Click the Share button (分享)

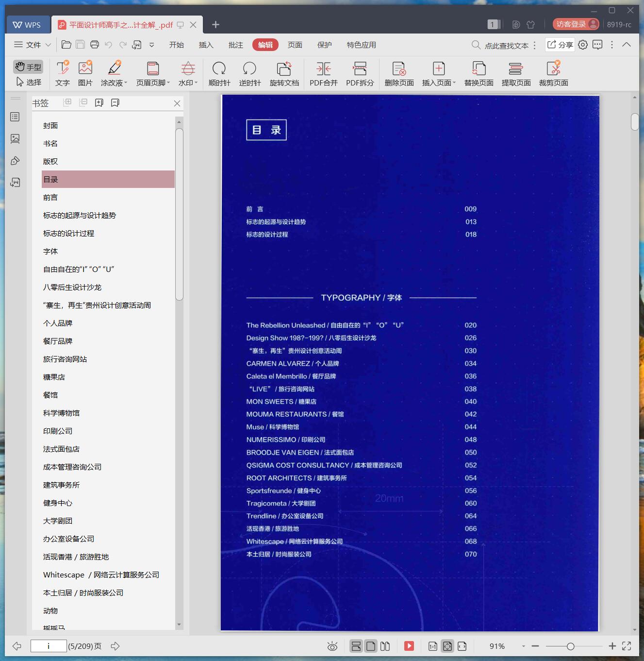[x=560, y=45]
